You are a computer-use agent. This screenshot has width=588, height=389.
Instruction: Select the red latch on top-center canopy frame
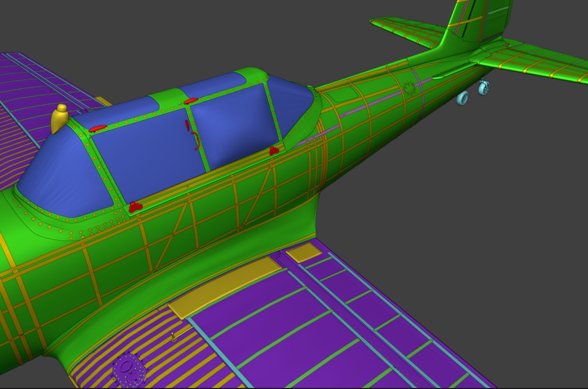[x=191, y=101]
